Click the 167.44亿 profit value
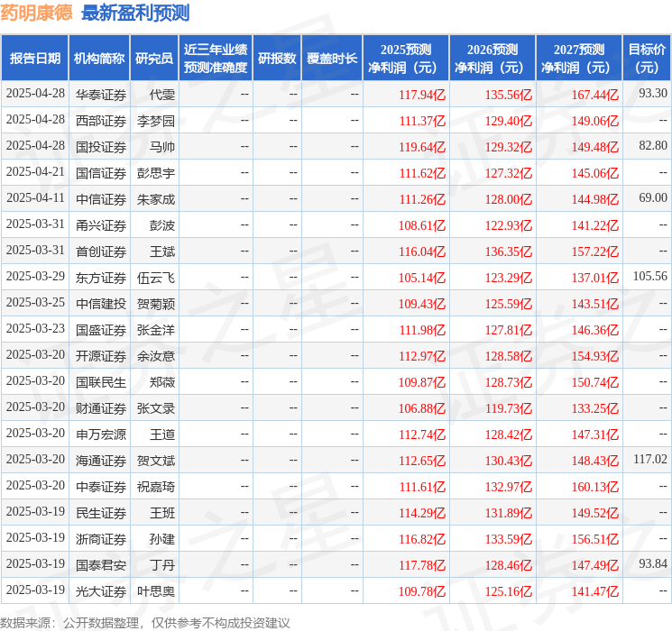The width and height of the screenshot is (672, 631). 595,95
